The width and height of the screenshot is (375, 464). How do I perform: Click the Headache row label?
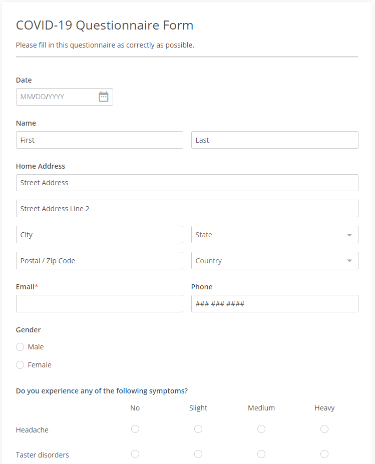coord(32,430)
